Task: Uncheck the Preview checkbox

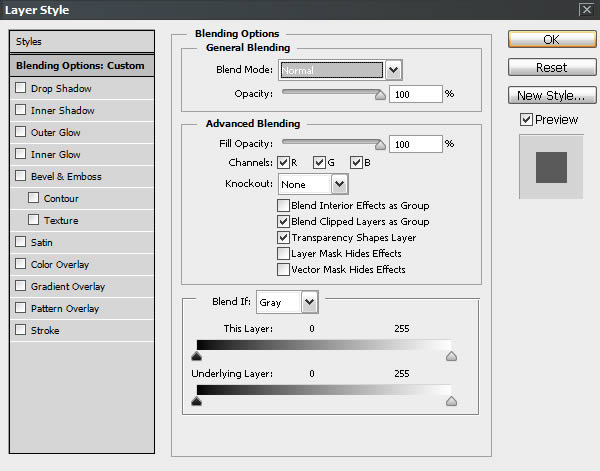Action: click(526, 120)
